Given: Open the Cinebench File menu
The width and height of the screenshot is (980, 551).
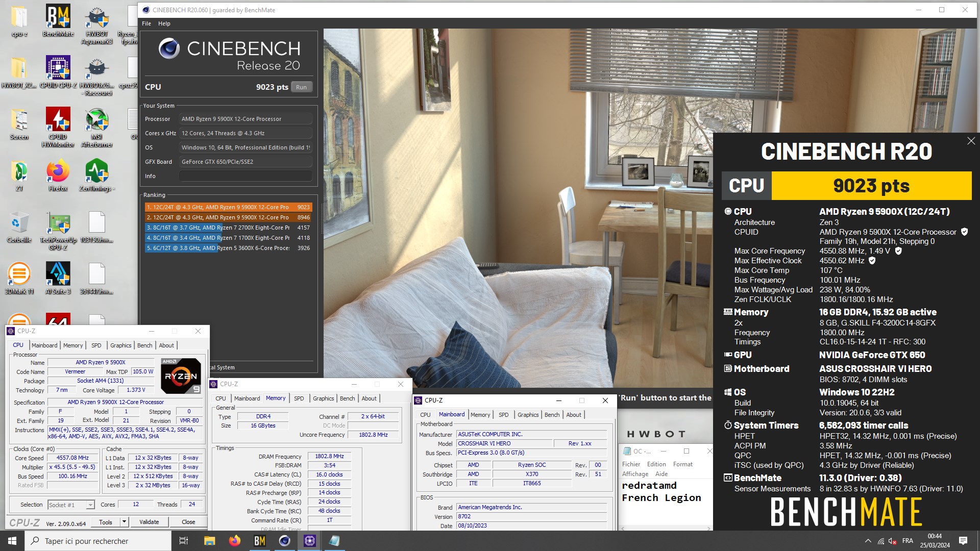Looking at the screenshot, I should pyautogui.click(x=146, y=23).
